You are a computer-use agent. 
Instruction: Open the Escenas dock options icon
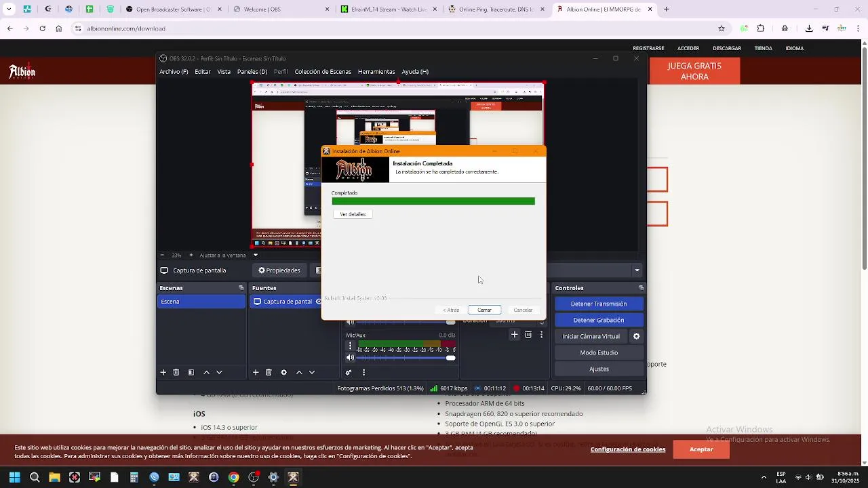point(241,288)
